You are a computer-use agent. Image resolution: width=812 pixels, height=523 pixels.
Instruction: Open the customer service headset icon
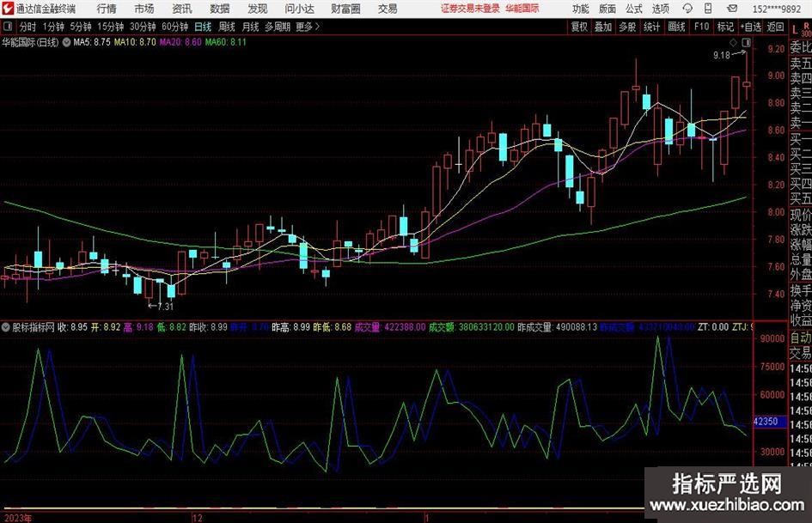pyautogui.click(x=687, y=9)
